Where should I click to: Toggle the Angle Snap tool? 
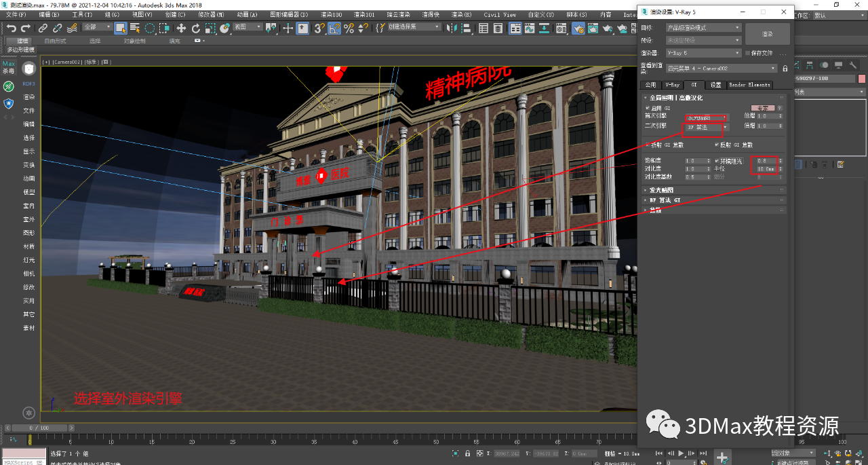[334, 28]
